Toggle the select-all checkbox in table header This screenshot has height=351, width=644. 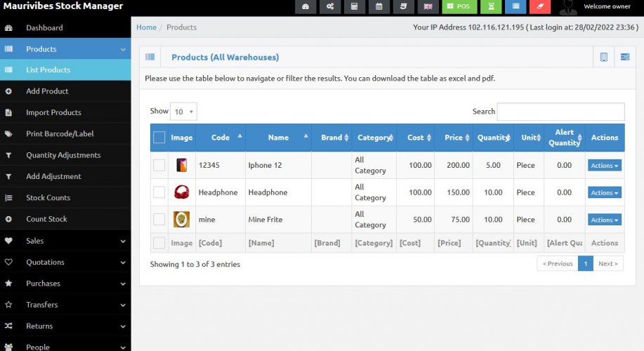159,138
